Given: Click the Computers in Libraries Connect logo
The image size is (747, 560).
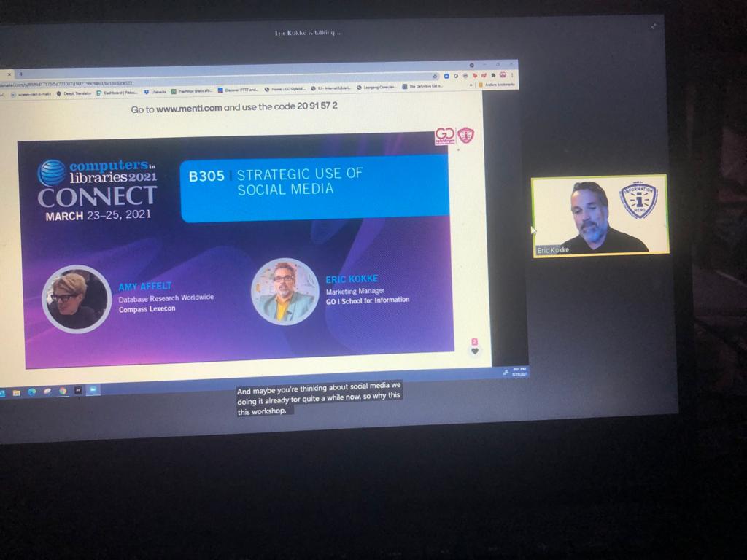Looking at the screenshot, I should pos(97,184).
